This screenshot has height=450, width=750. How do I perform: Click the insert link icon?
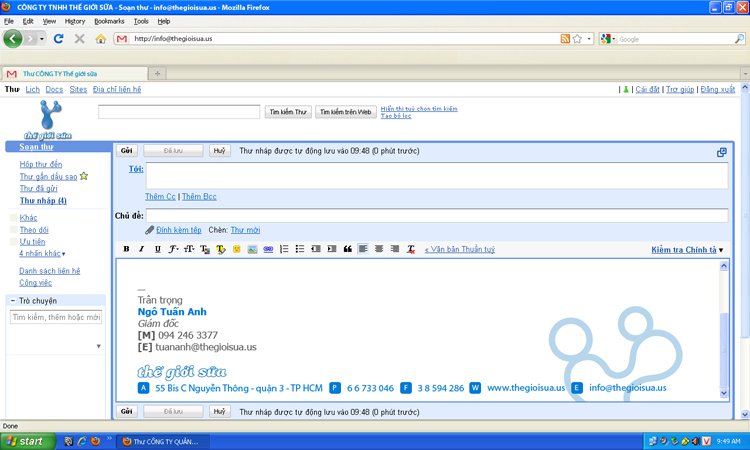click(268, 249)
